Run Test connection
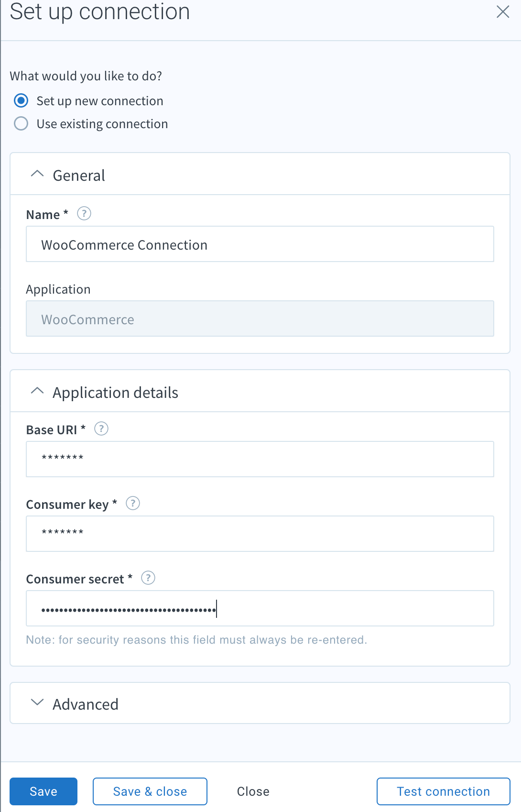Screen dimensions: 521x812 [444, 791]
